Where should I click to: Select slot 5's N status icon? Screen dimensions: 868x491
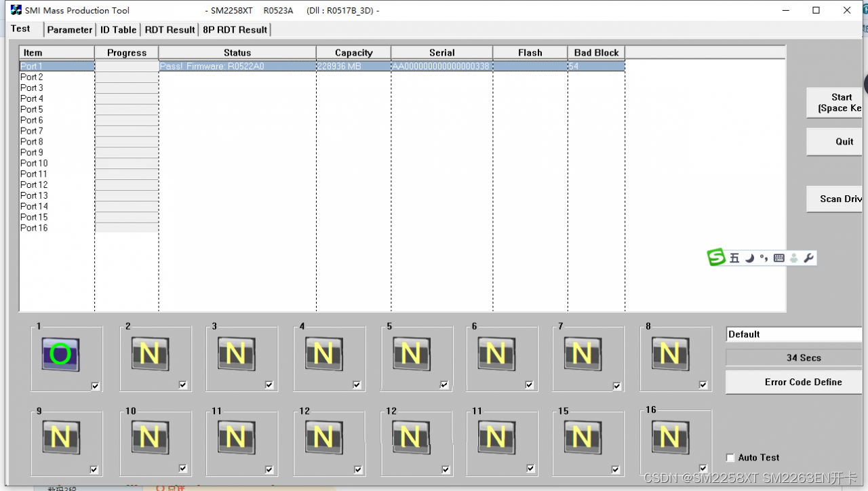[x=410, y=354]
